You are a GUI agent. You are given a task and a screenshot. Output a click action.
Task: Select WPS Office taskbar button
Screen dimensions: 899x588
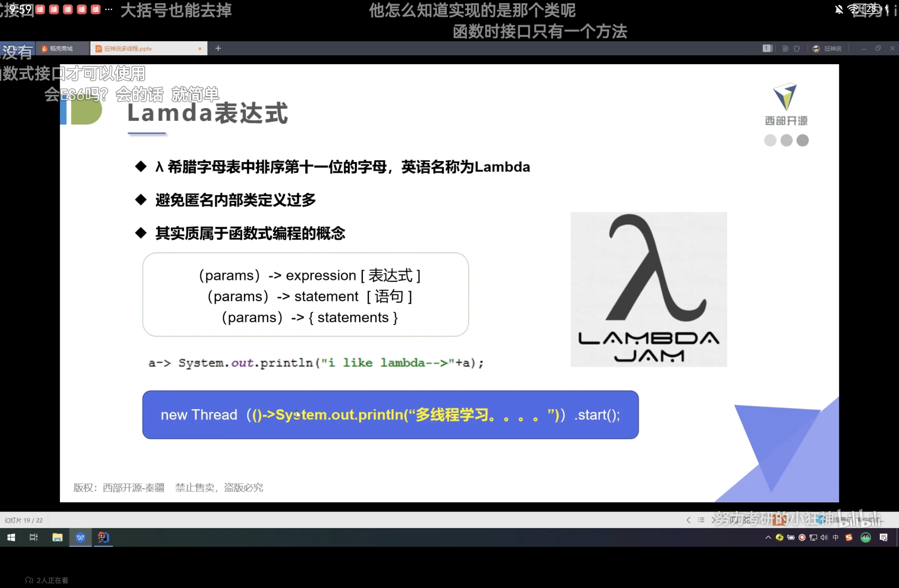81,537
